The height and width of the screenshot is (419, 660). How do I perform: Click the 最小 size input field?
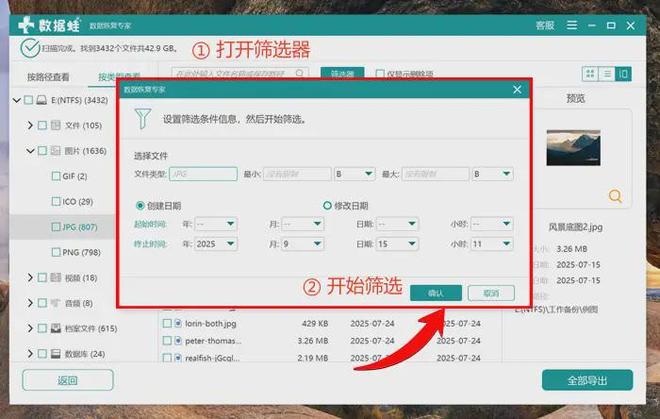point(297,174)
